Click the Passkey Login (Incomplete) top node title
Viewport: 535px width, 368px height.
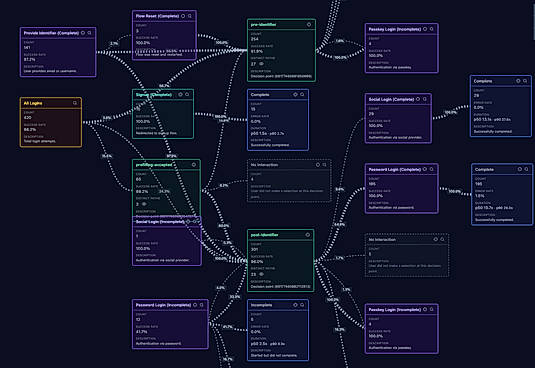pyautogui.click(x=394, y=29)
